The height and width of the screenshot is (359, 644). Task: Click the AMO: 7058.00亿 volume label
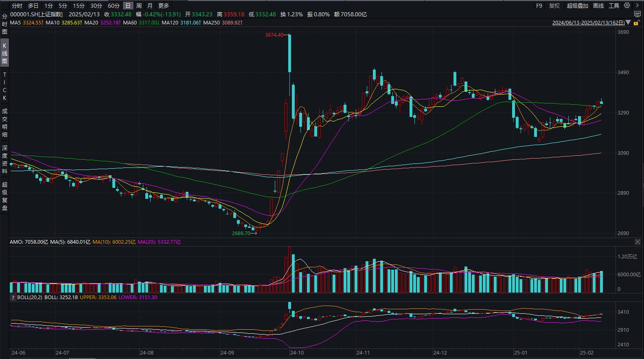[x=29, y=242]
